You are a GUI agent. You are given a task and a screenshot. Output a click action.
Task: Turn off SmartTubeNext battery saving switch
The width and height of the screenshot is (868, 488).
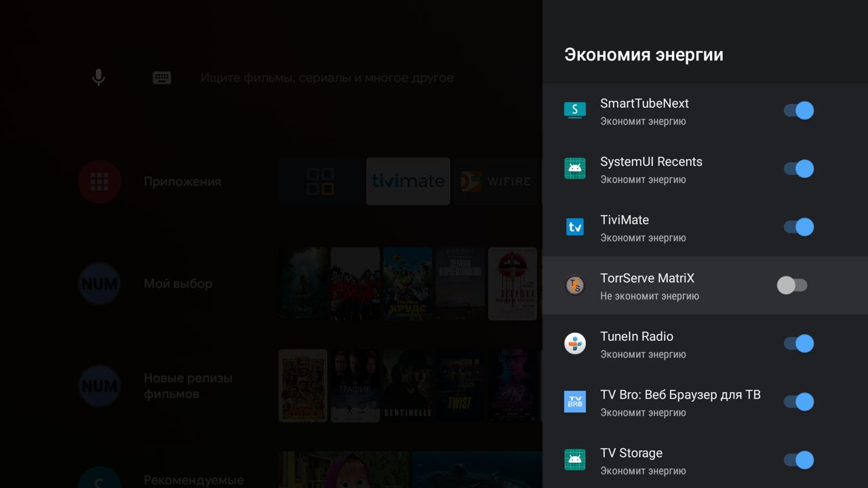tap(799, 110)
